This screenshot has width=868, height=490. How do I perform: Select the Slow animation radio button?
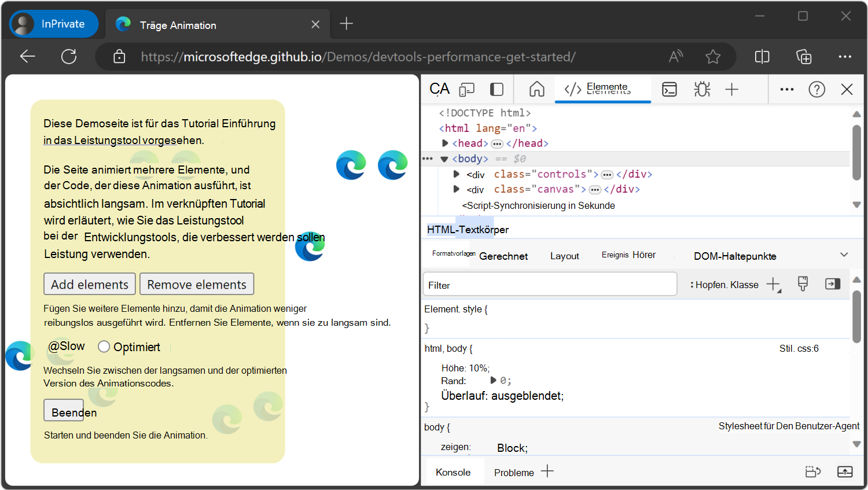(x=54, y=346)
